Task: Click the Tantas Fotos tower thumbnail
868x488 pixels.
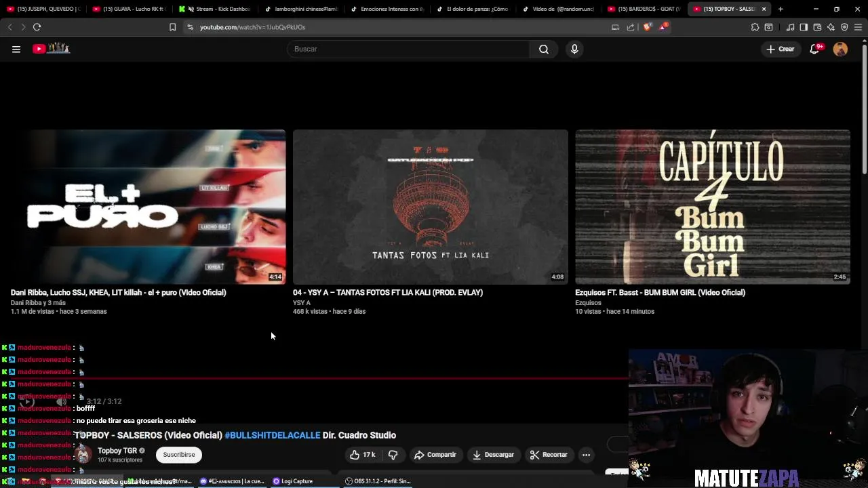Action: click(431, 207)
